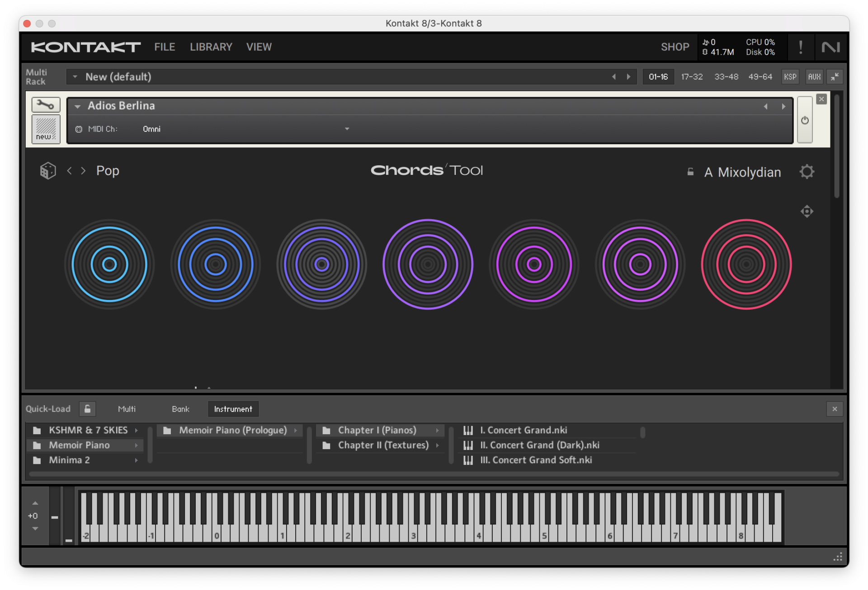Expand the Minima 2 folder
Image resolution: width=868 pixels, height=590 pixels.
[85, 460]
